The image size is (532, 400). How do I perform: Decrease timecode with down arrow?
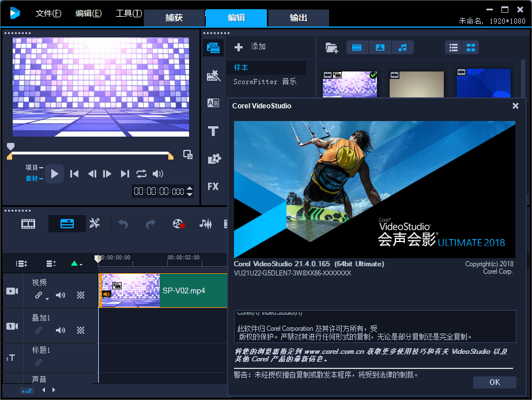click(190, 194)
